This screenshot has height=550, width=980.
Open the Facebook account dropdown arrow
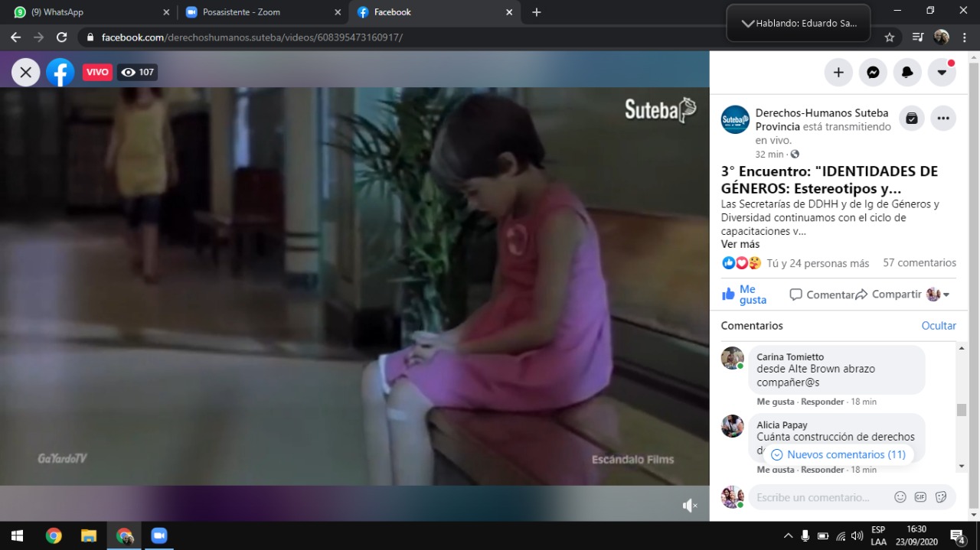tap(942, 73)
